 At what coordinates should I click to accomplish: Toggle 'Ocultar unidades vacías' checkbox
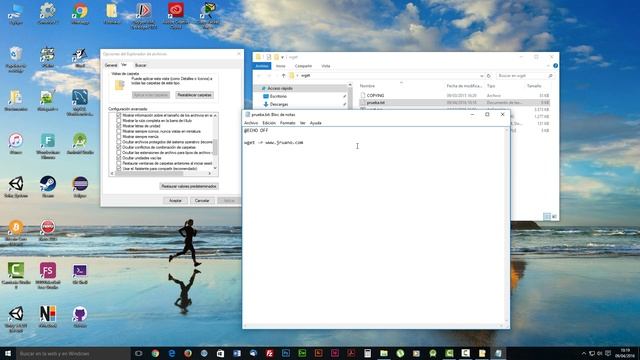pyautogui.click(x=119, y=158)
